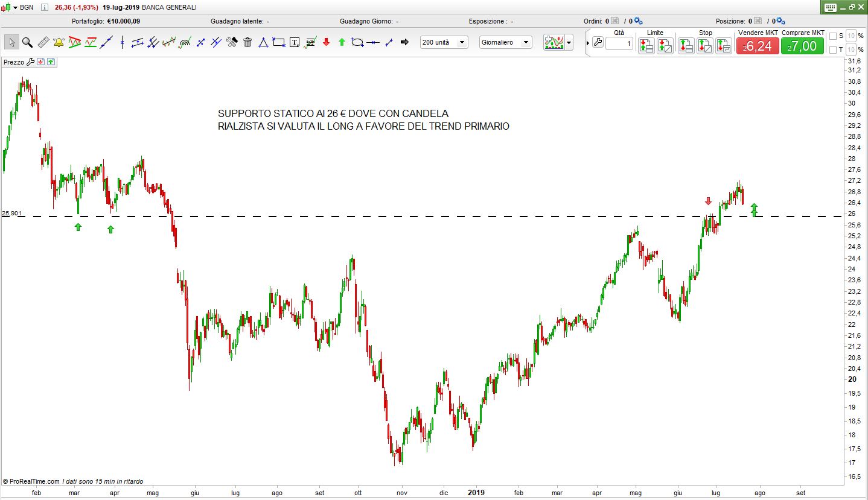Viewport: 868px width, 500px height.
Task: Select the Andrews pitchfork tool
Action: coord(153,42)
